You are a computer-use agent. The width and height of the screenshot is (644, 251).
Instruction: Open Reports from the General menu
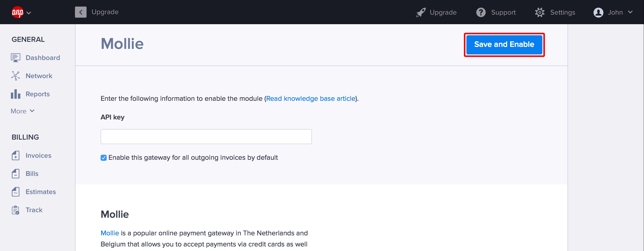click(x=37, y=94)
